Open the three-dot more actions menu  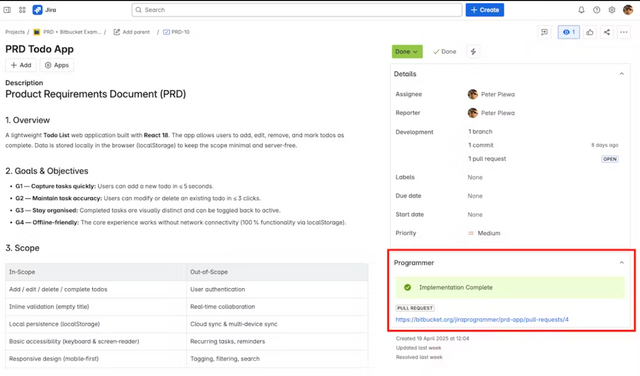(x=624, y=32)
